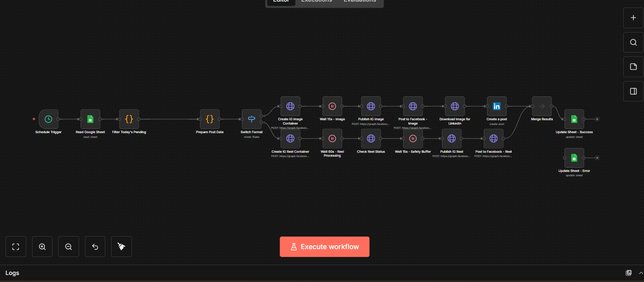Expand the Logs panel chevron
644x282 pixels.
click(641, 273)
